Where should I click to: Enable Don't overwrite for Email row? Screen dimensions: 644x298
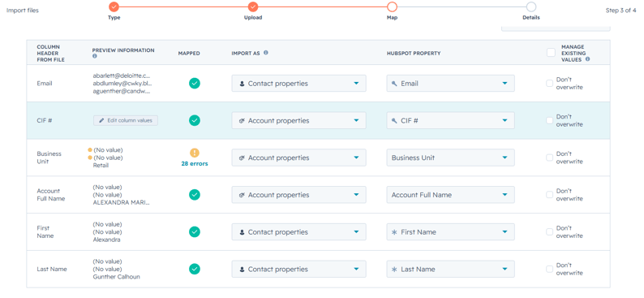(x=550, y=84)
